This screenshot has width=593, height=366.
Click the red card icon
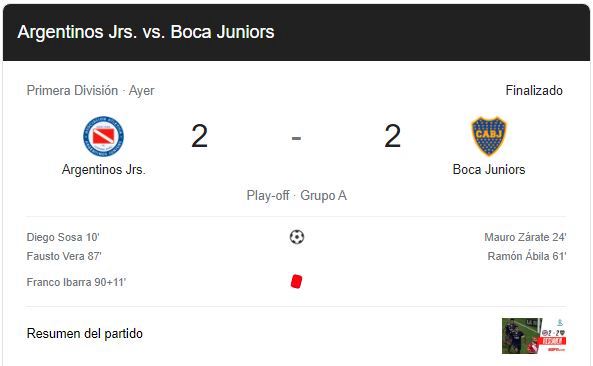pos(296,282)
